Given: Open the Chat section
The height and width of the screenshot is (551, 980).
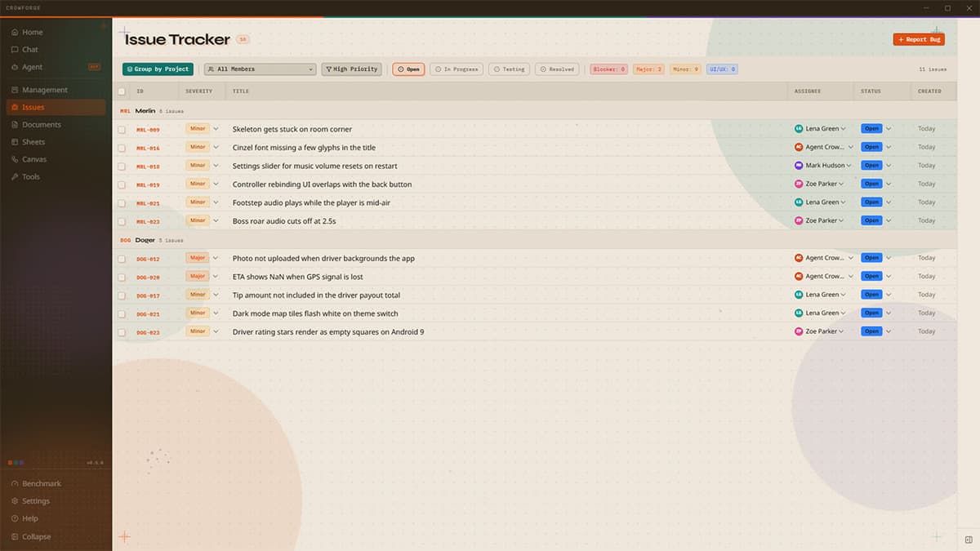Looking at the screenshot, I should (56, 50).
